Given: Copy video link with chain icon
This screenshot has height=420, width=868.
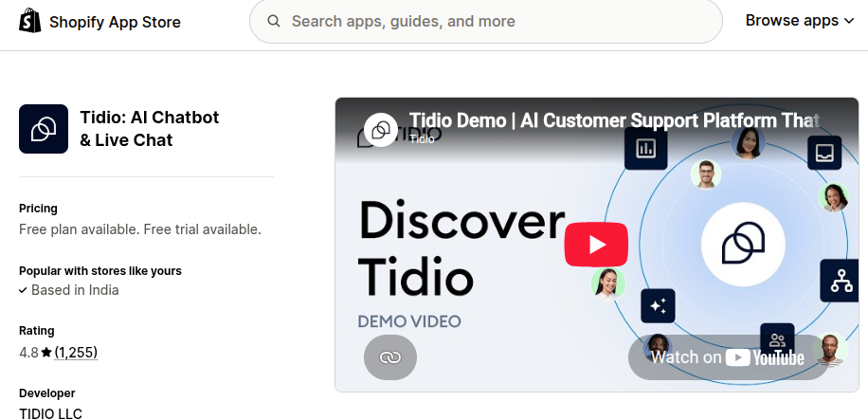Looking at the screenshot, I should [x=390, y=357].
